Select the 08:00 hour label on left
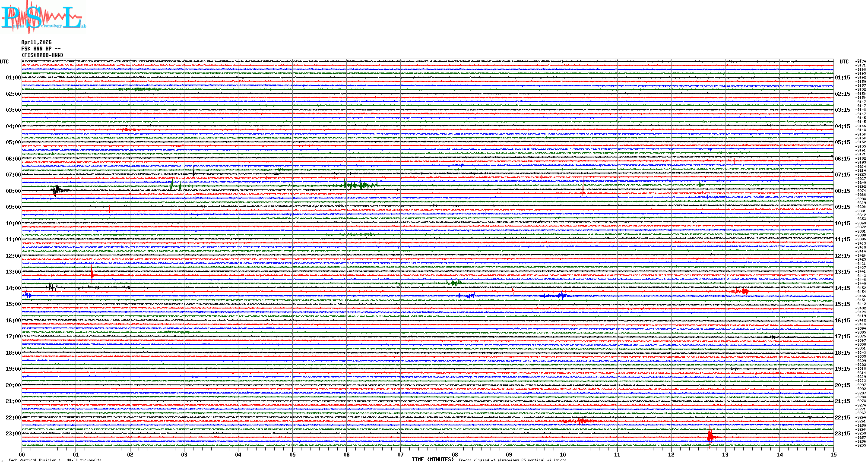The image size is (868, 466). [13, 191]
